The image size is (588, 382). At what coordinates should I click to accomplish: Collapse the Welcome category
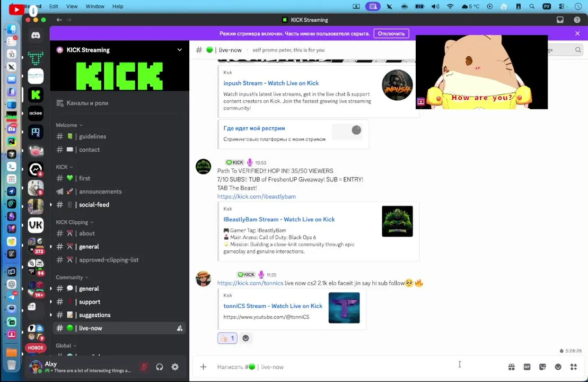point(69,125)
